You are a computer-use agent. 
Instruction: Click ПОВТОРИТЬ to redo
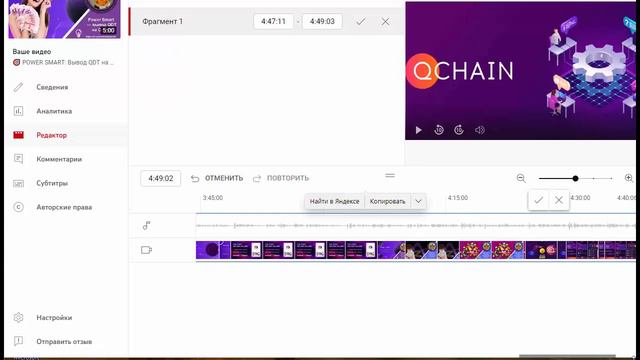point(288,178)
